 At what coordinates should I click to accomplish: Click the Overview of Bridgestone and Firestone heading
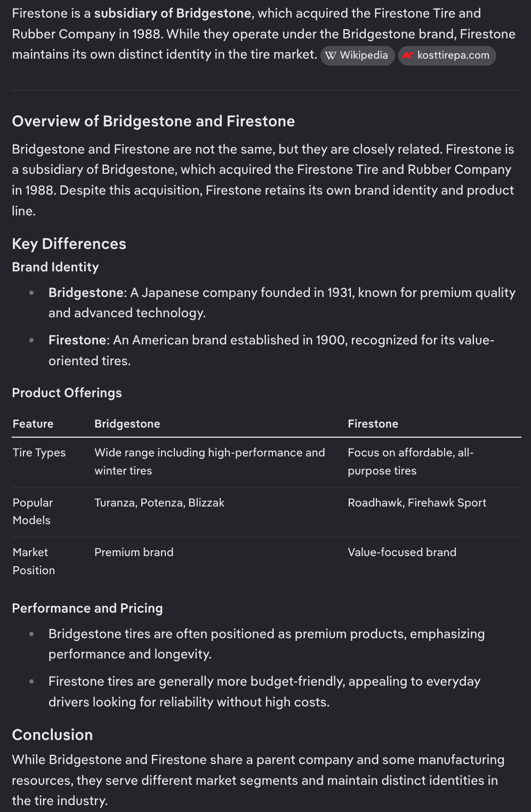(x=154, y=121)
